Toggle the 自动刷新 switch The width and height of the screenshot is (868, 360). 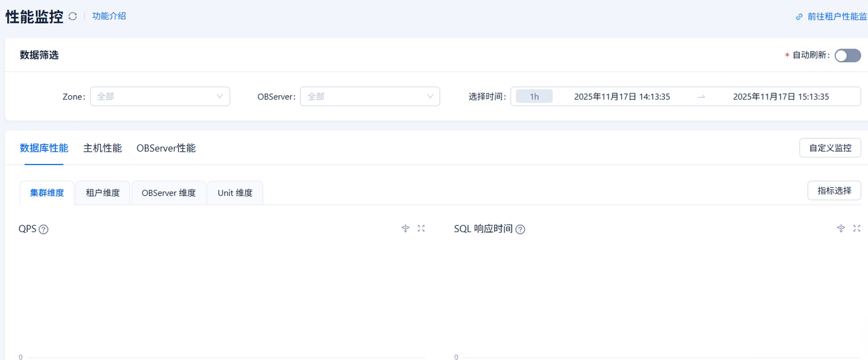click(847, 55)
